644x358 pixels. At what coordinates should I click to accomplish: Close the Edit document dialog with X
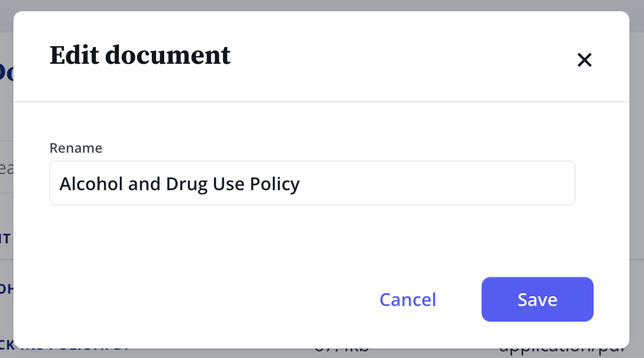point(585,60)
